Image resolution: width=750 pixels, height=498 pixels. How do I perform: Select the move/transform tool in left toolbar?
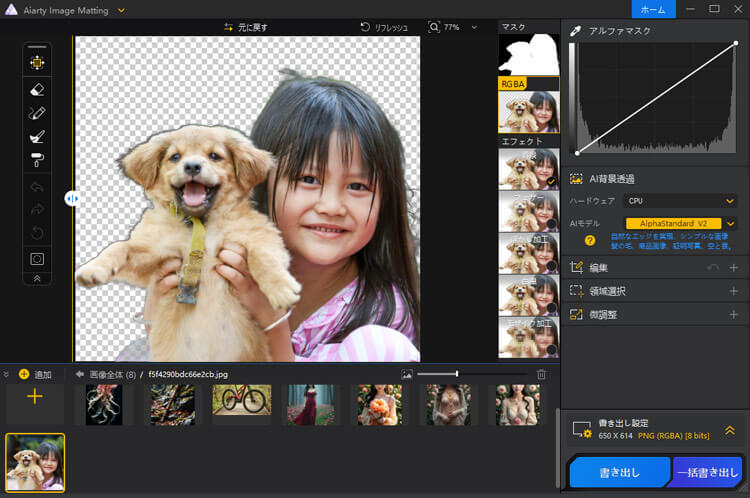37,63
